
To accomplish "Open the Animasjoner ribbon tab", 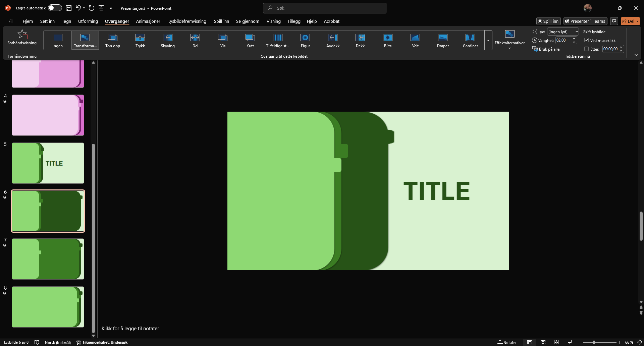I will (148, 21).
